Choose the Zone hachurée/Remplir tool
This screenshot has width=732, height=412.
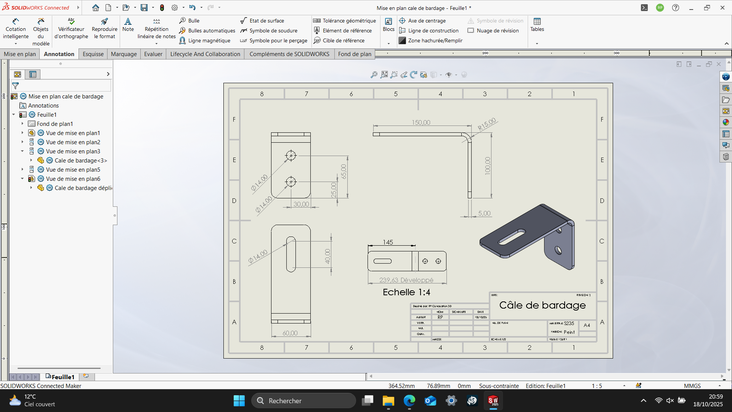(x=434, y=41)
